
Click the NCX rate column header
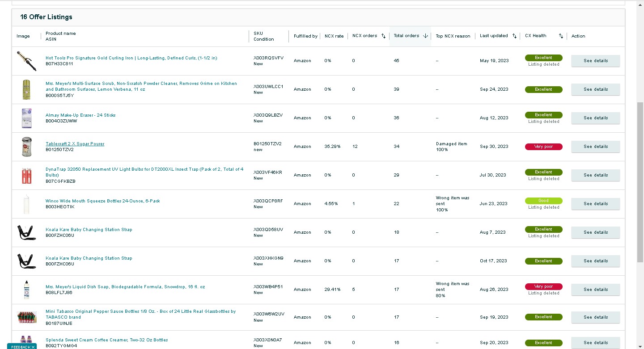[334, 36]
